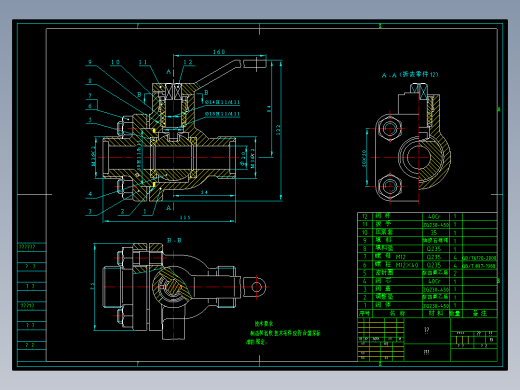
Task: Select the "54" dimension below the valve body
Action: coord(204,192)
